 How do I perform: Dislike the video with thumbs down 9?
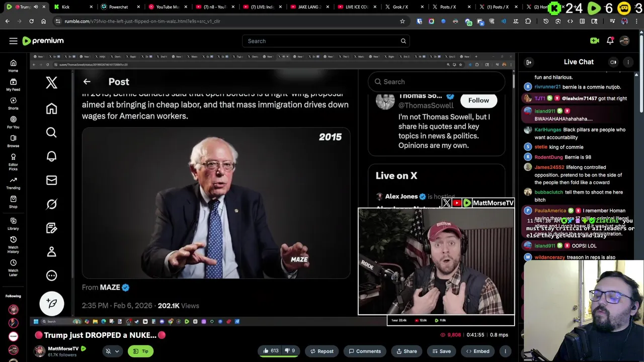coord(290,351)
